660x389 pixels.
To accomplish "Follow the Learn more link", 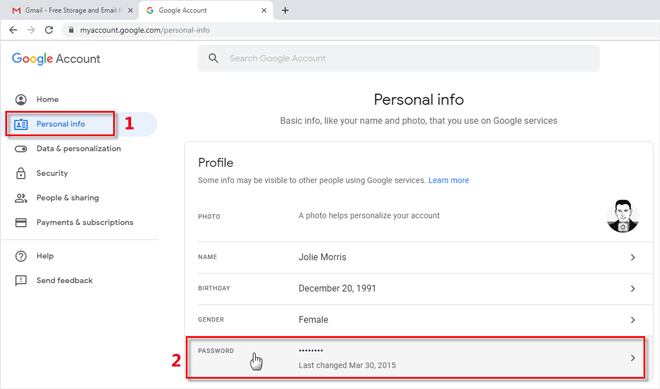I will 448,180.
